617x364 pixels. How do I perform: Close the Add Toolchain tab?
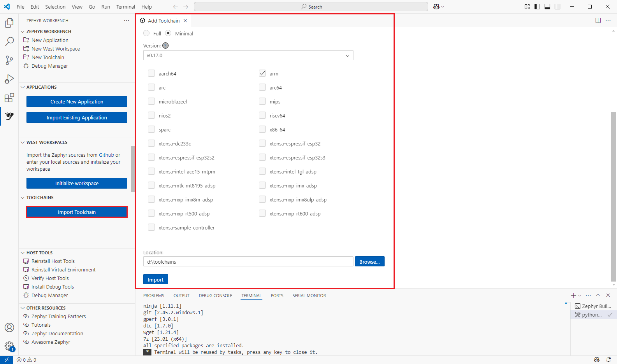tap(185, 21)
